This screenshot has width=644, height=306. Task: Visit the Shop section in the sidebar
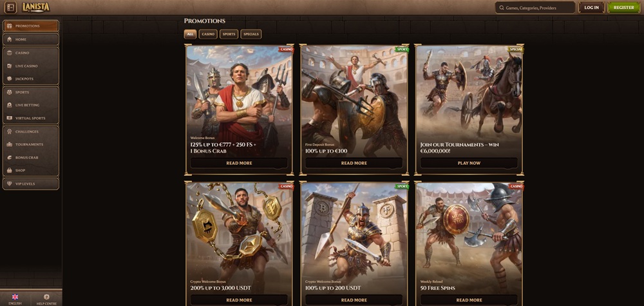click(x=30, y=170)
